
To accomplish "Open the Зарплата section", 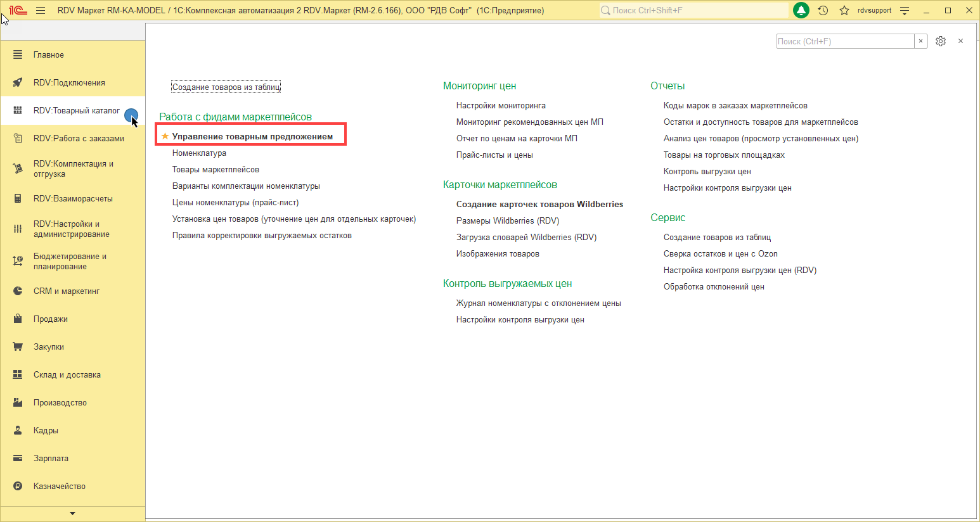I will [73, 459].
